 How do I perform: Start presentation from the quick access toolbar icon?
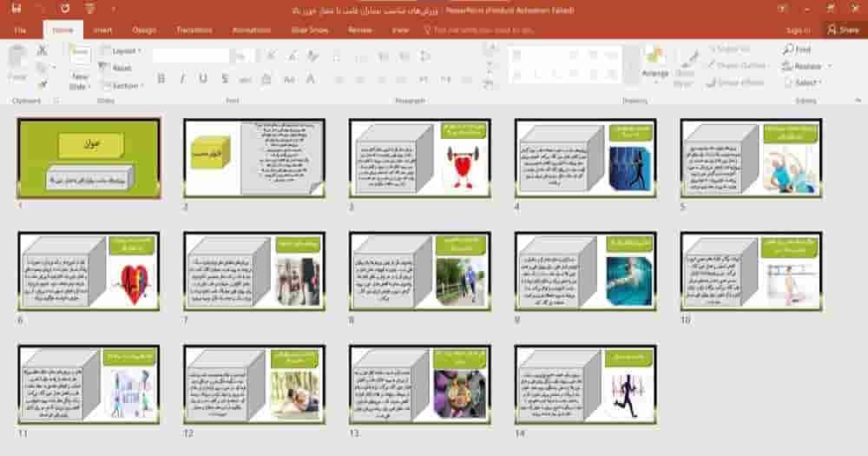coord(89,9)
